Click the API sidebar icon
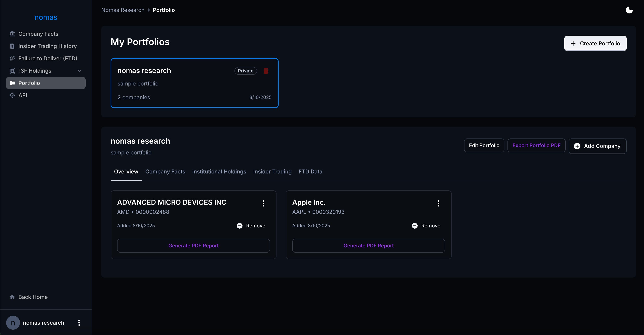Screen dimensions: 644x335 point(12,95)
